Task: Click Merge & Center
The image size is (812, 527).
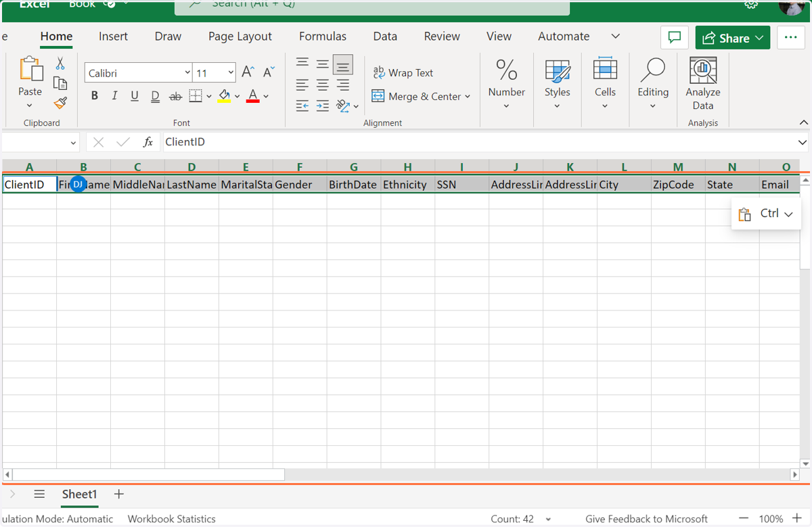Action: pos(416,96)
